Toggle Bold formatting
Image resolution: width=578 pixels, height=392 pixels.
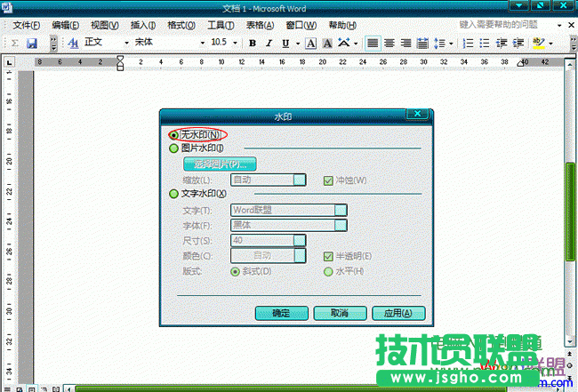pyautogui.click(x=253, y=43)
